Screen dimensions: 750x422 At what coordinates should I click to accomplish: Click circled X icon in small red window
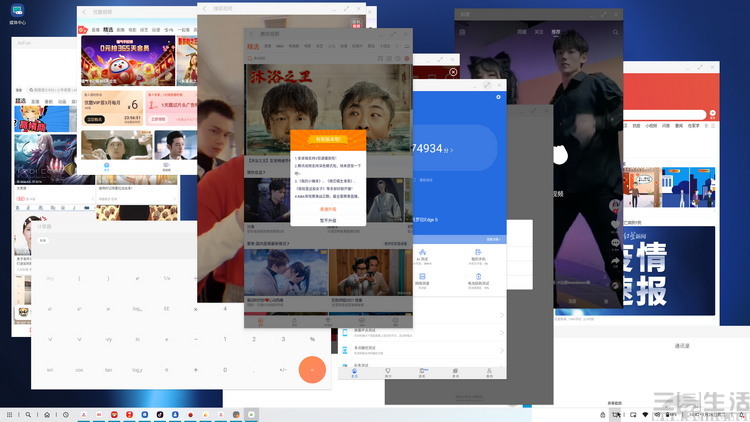pos(453,72)
